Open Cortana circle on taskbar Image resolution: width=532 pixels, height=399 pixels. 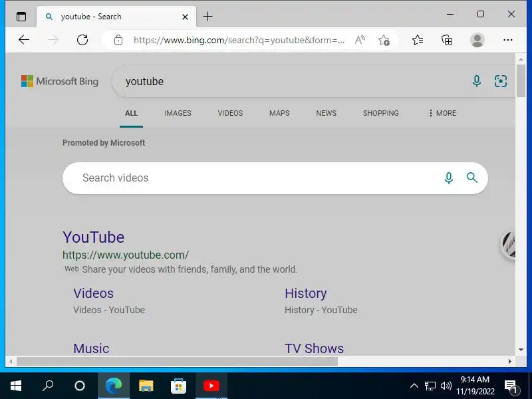[80, 386]
